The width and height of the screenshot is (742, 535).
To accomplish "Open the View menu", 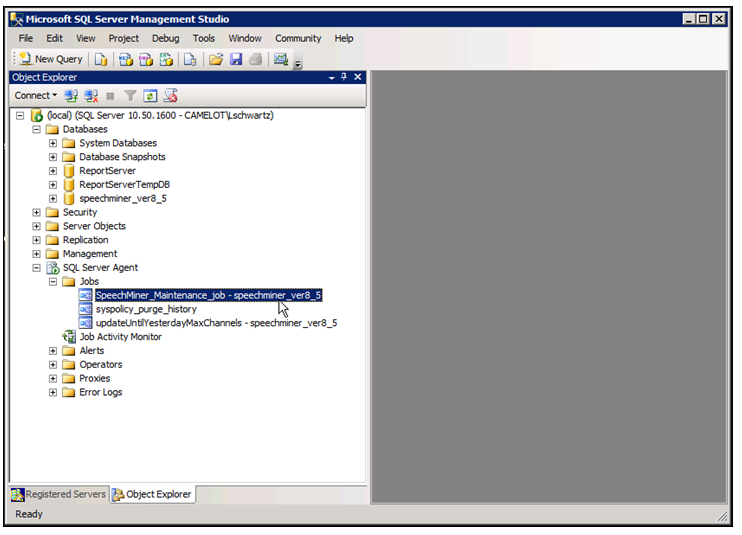I will 86,38.
